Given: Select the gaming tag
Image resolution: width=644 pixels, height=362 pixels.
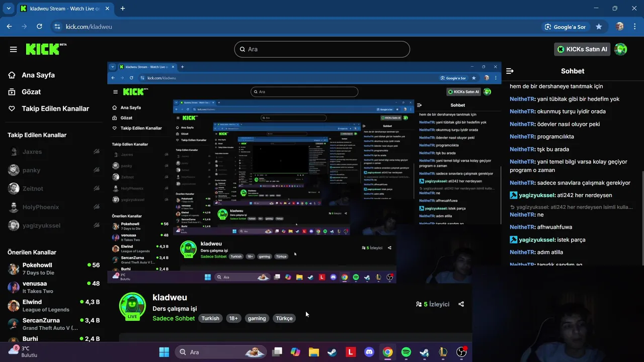Looking at the screenshot, I should click(x=257, y=318).
